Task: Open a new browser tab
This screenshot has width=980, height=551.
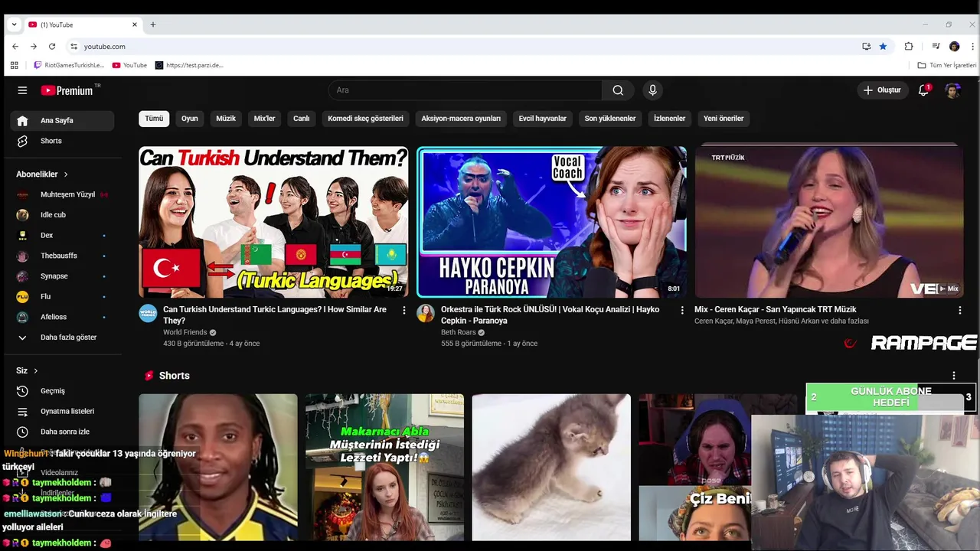Action: [x=153, y=24]
